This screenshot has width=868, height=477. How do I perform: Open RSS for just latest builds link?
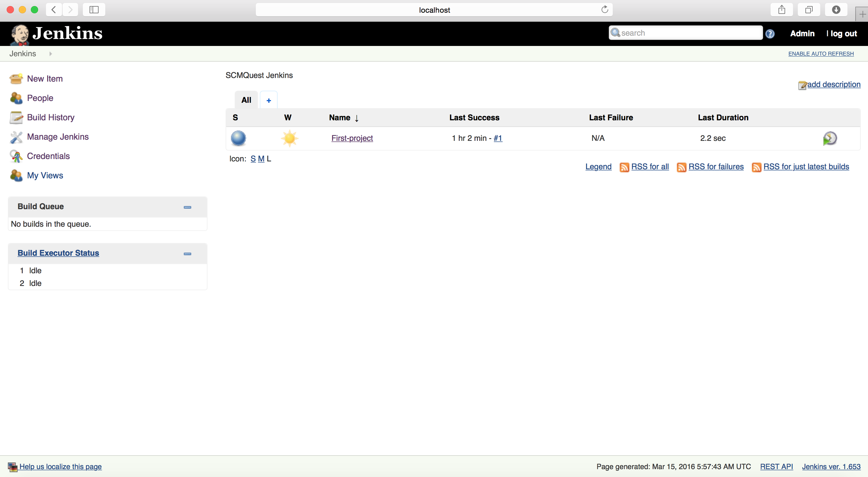click(806, 167)
